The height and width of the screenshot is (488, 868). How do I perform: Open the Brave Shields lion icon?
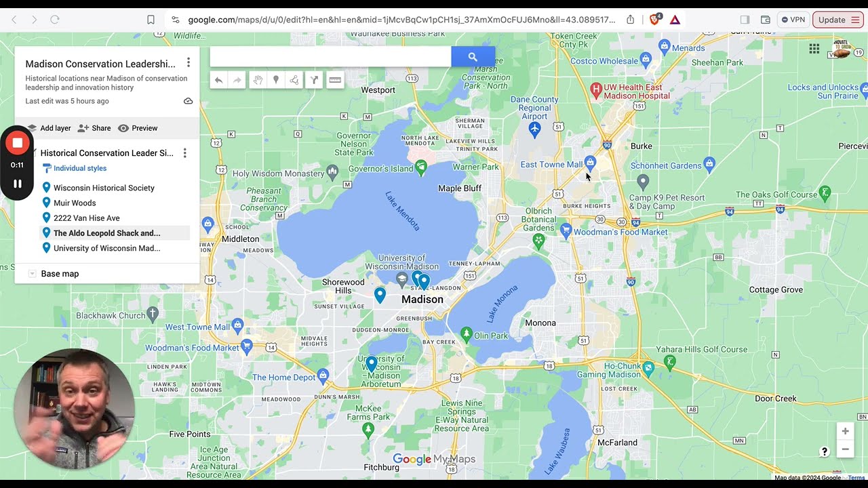[655, 20]
